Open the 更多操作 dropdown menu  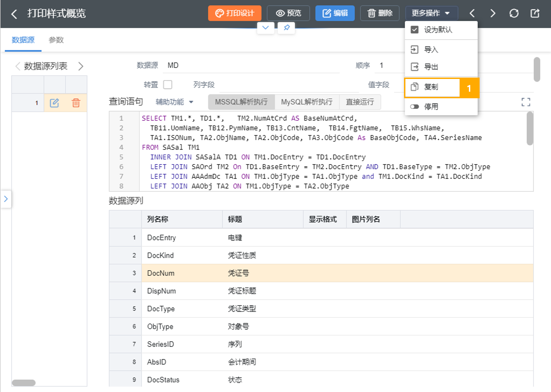pos(431,13)
